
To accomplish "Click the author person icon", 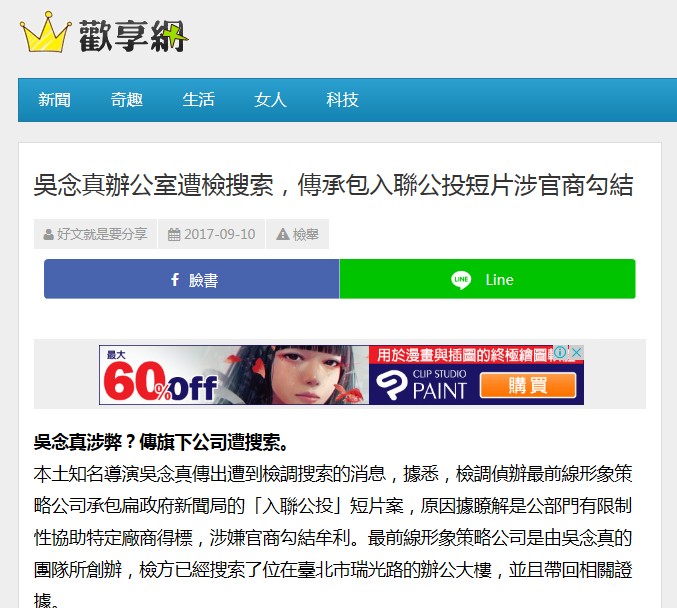I will click(x=48, y=234).
